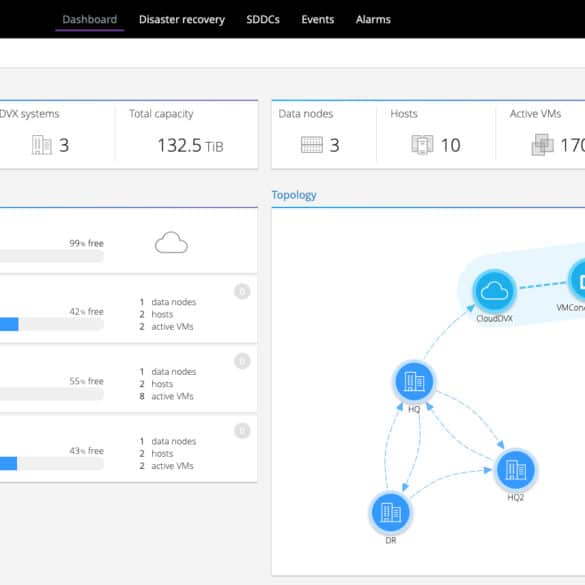This screenshot has width=585, height=585.
Task: Click the '55% free' label
Action: pyautogui.click(x=87, y=381)
